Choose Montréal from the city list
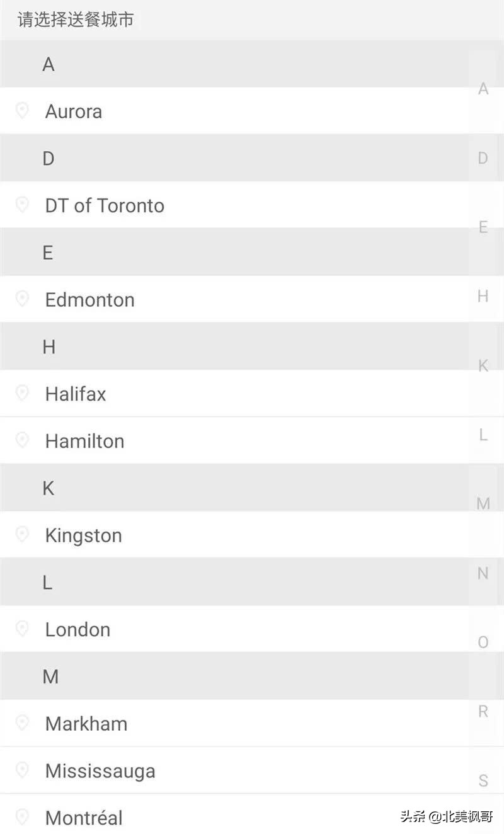This screenshot has height=834, width=504. [84, 818]
